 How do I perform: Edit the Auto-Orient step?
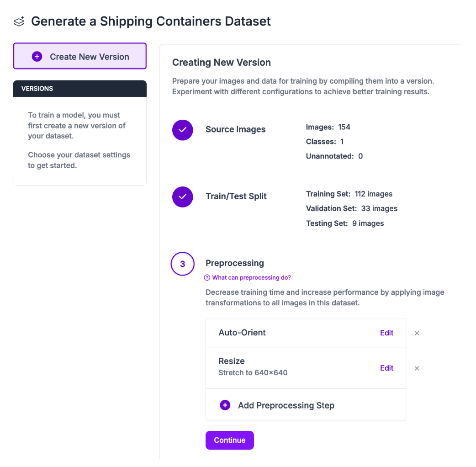(386, 333)
